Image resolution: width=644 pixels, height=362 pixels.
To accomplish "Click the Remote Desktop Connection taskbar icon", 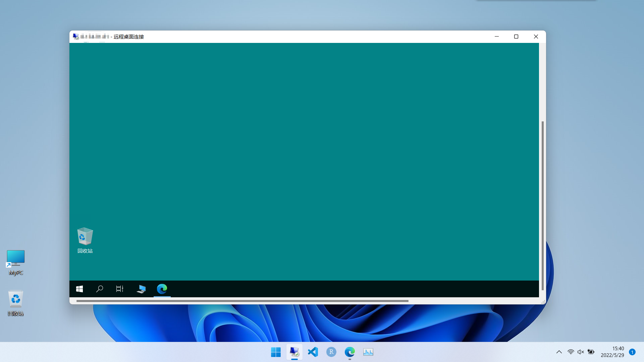I will tap(294, 352).
